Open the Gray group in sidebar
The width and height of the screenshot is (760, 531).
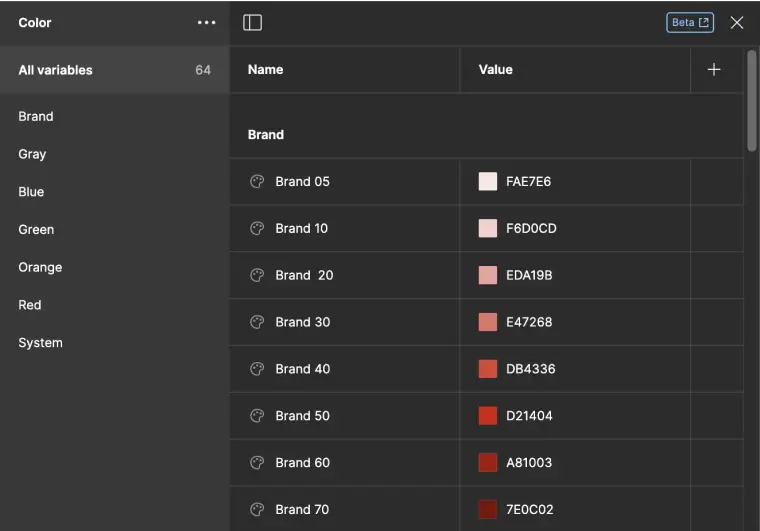coord(32,154)
